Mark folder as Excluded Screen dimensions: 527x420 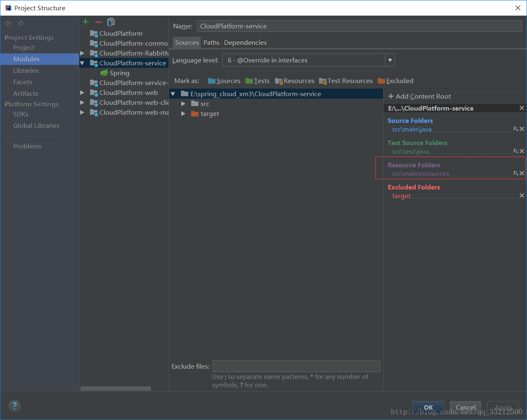tap(395, 81)
